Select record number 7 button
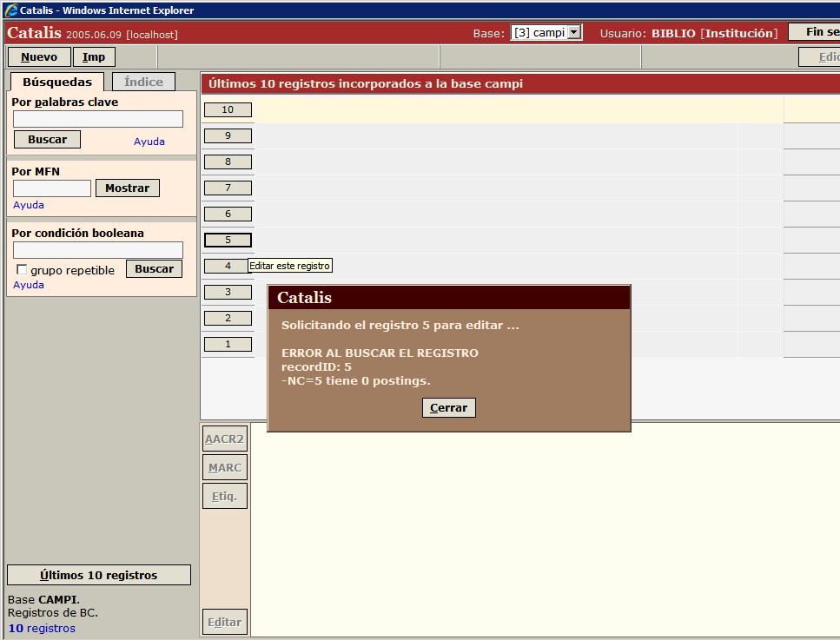The height and width of the screenshot is (640, 840). (x=228, y=188)
